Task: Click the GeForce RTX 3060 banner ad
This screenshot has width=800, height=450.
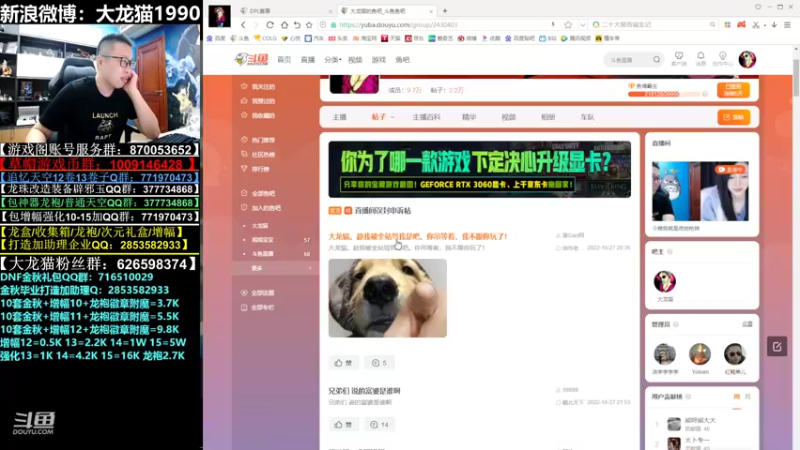Action: pyautogui.click(x=480, y=169)
